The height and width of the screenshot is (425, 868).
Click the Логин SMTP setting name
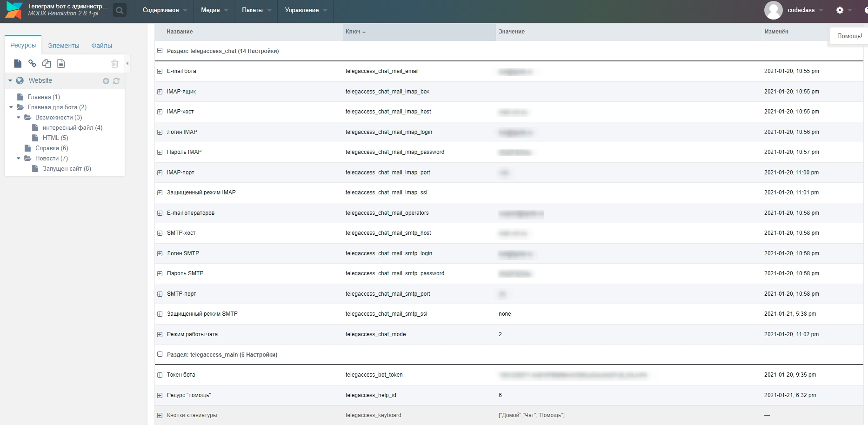click(183, 253)
